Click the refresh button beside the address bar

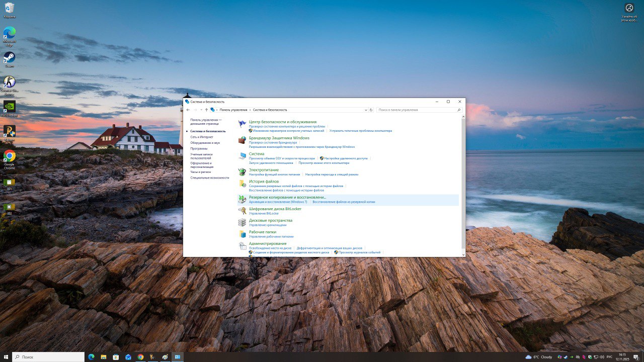coord(371,110)
